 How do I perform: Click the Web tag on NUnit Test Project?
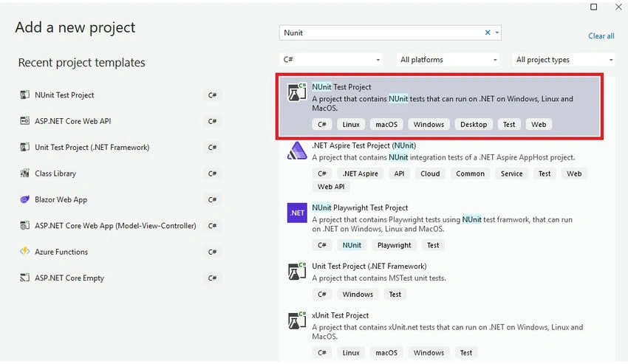[x=539, y=124]
